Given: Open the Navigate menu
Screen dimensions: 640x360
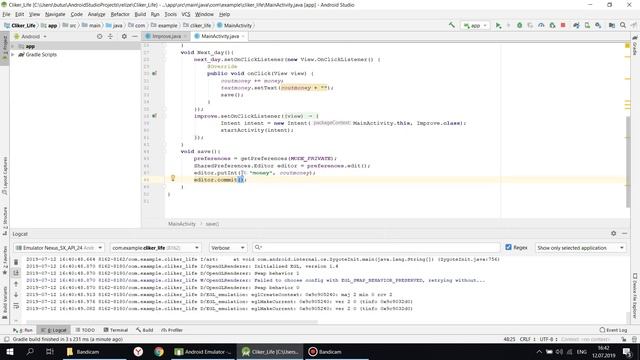Looking at the screenshot, I should tap(55, 14).
